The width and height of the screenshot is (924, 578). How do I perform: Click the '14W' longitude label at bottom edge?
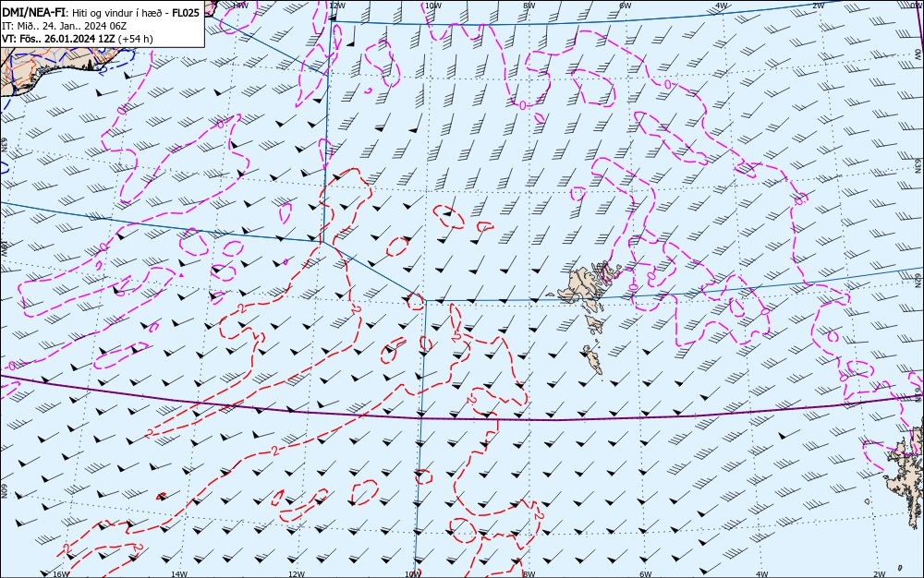pyautogui.click(x=179, y=574)
